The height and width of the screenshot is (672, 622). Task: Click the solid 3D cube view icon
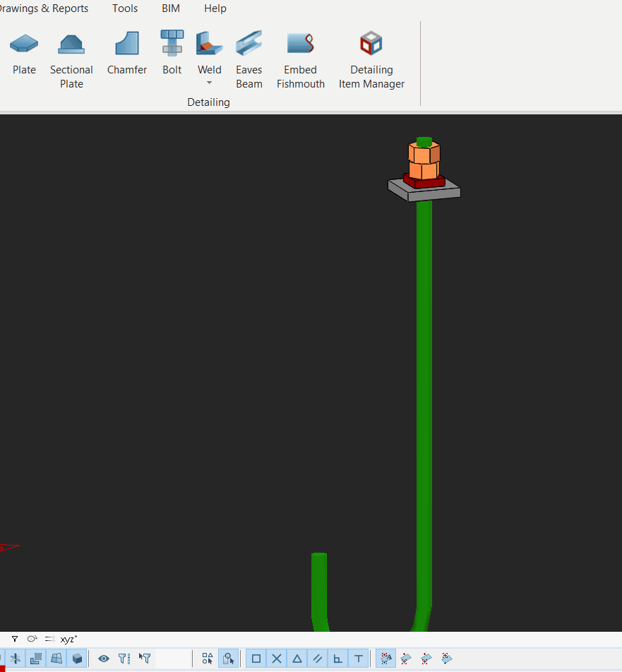pos(77,659)
